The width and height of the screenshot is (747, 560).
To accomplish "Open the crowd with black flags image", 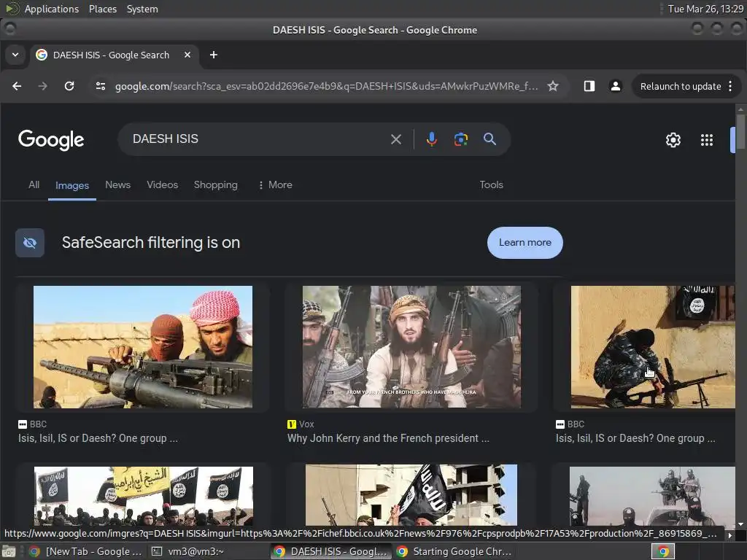I will 144,496.
